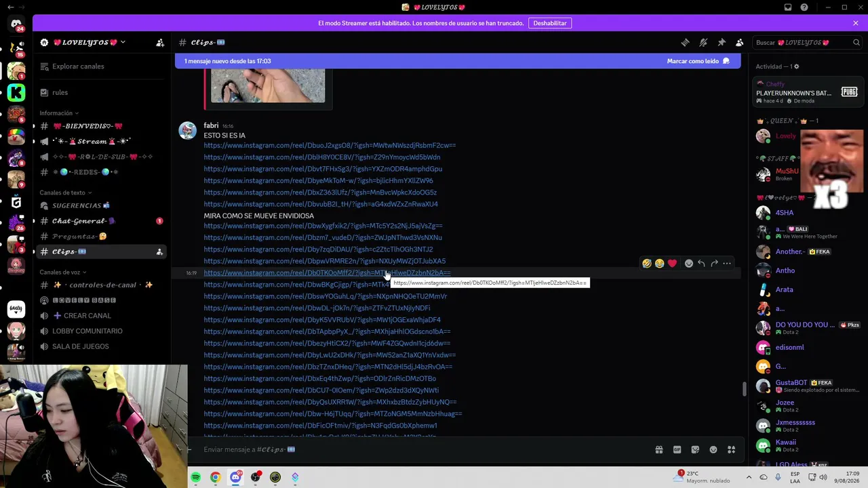Open the emoji picker in message bar
868x488 pixels.
[x=713, y=450]
